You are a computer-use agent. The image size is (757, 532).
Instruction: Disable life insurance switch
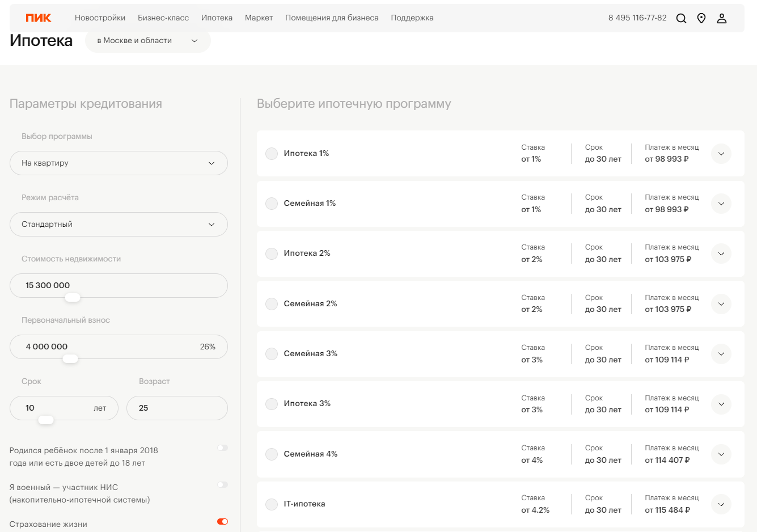pyautogui.click(x=222, y=521)
